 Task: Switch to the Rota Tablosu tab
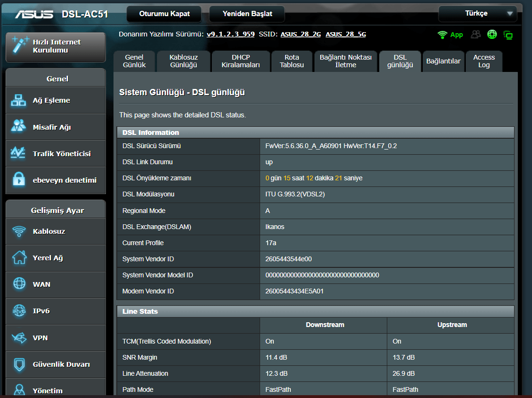click(292, 61)
